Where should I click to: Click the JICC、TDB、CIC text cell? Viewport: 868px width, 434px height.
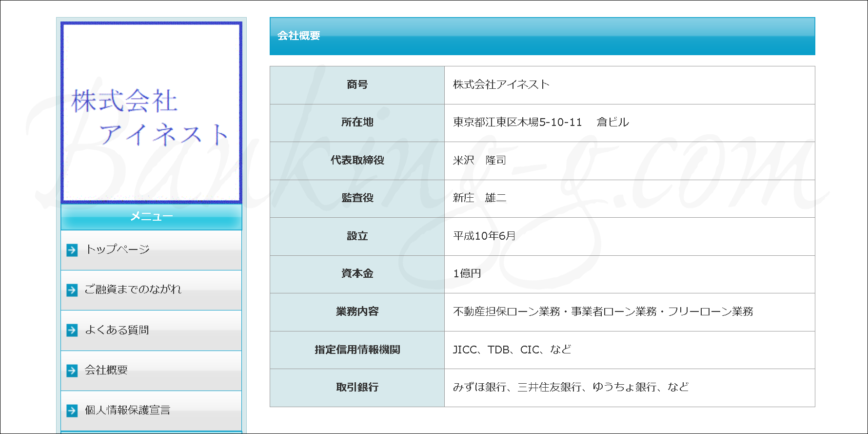[x=512, y=350]
